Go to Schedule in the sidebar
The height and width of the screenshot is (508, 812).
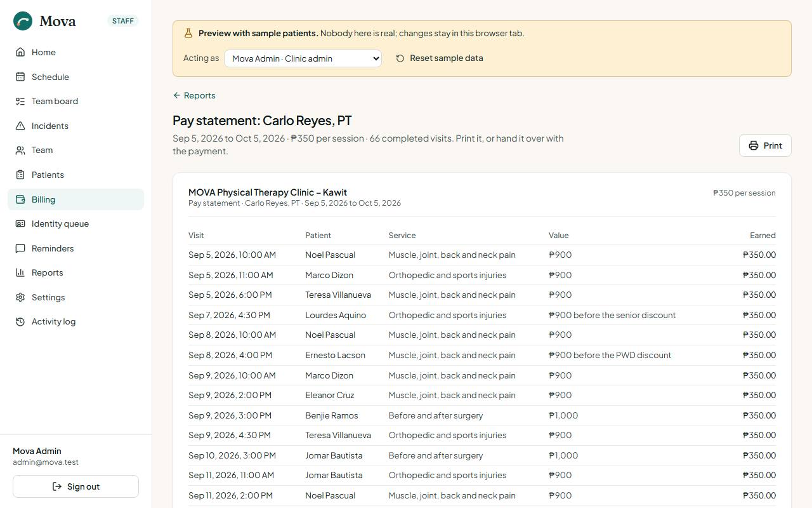pyautogui.click(x=75, y=77)
